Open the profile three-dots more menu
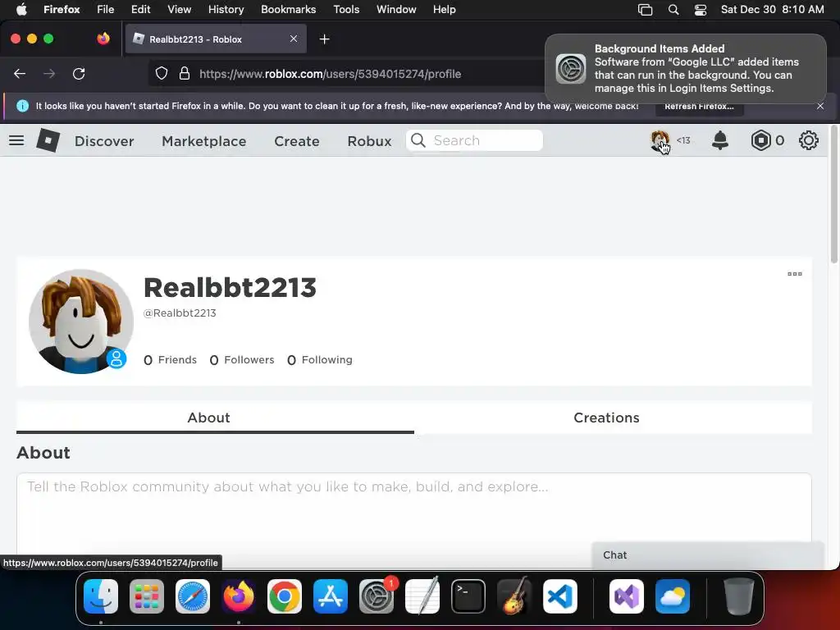Viewport: 840px width, 630px height. (x=794, y=274)
